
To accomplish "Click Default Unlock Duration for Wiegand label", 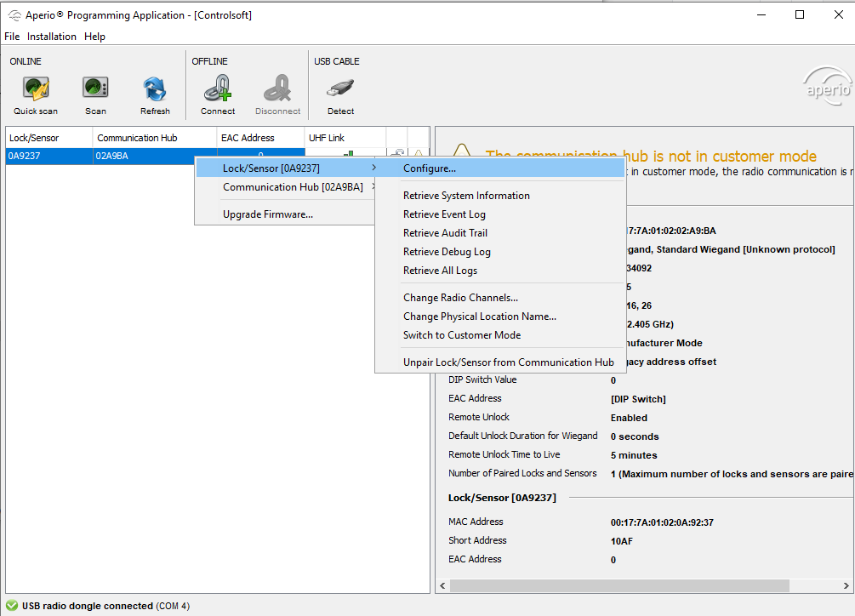I will (523, 436).
